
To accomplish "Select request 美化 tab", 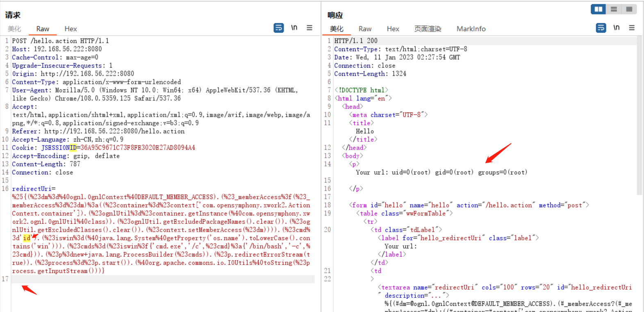I will pyautogui.click(x=14, y=29).
